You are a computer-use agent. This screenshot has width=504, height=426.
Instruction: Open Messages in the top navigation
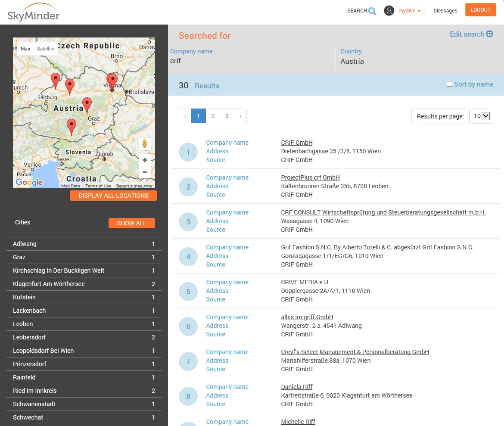[445, 11]
